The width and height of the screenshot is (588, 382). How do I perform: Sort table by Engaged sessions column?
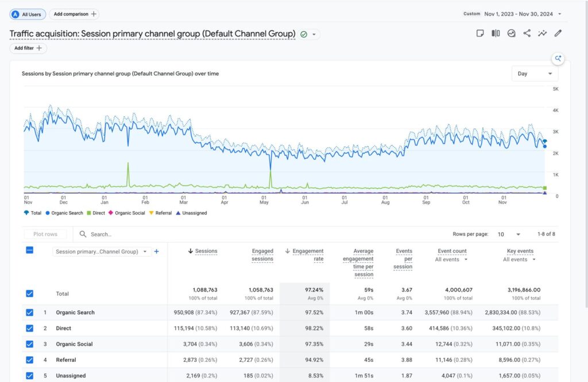click(262, 255)
